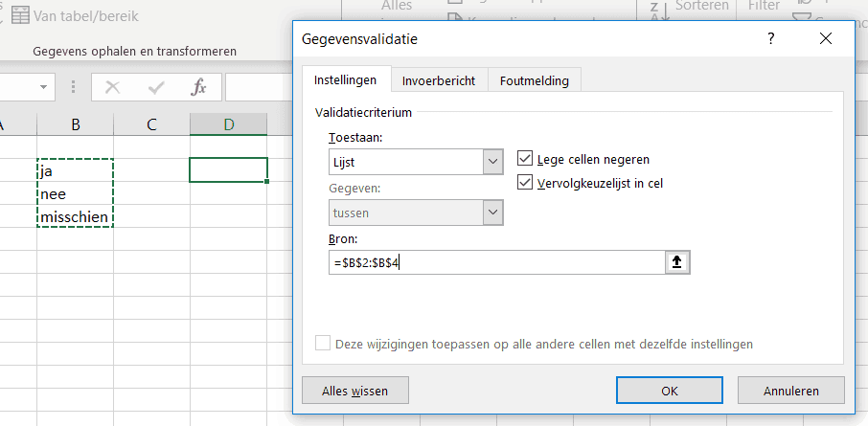Click the formula bar options dots
868x426 pixels.
pos(73,87)
